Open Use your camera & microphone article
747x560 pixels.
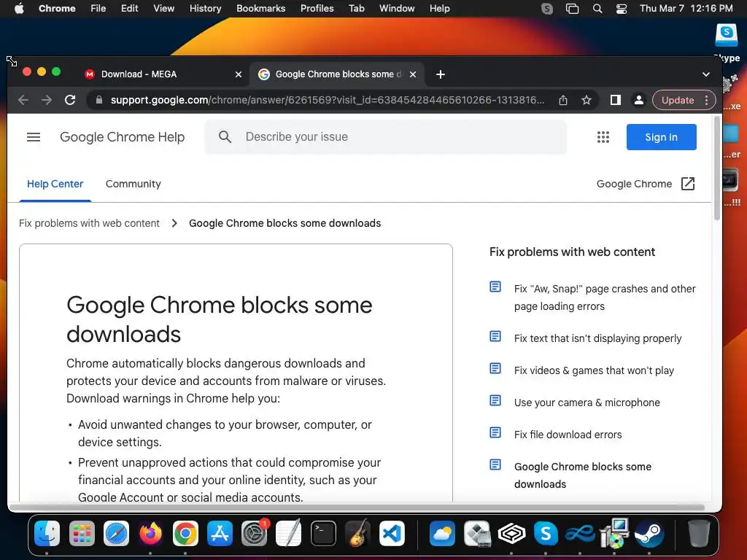click(x=587, y=402)
